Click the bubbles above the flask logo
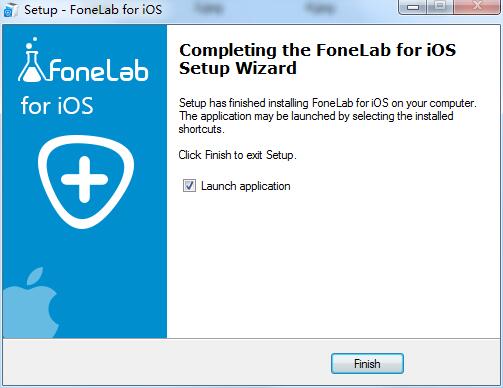503x388 pixels. pyautogui.click(x=32, y=43)
